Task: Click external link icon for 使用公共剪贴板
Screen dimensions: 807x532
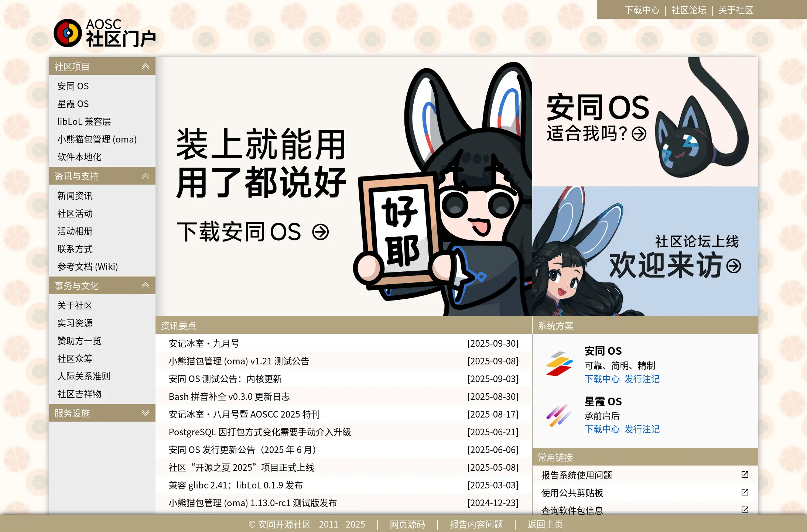Action: [x=745, y=492]
